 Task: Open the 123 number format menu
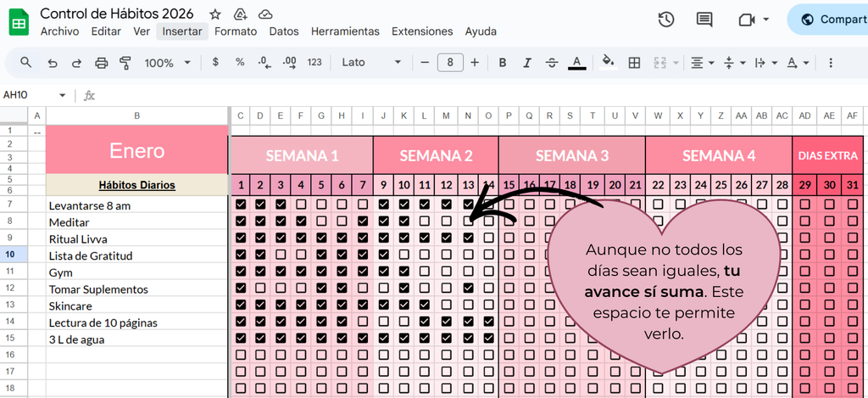tap(314, 62)
